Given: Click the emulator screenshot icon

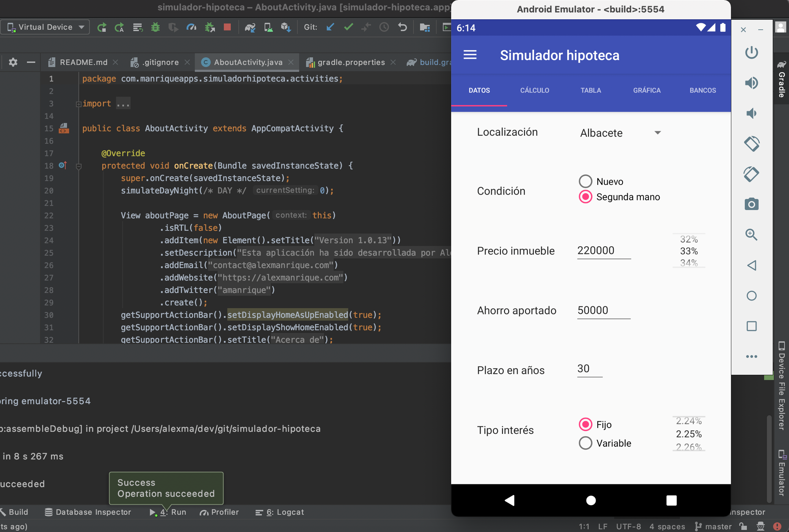Looking at the screenshot, I should (x=751, y=204).
